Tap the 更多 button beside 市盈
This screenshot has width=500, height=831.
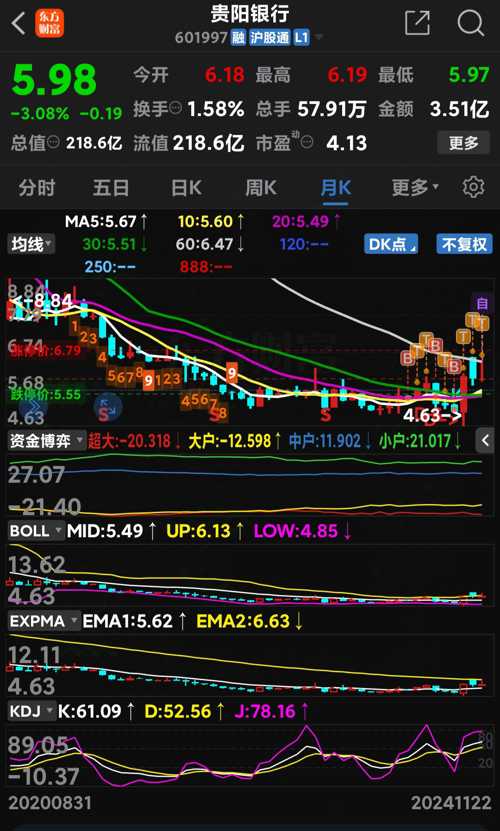point(463,143)
